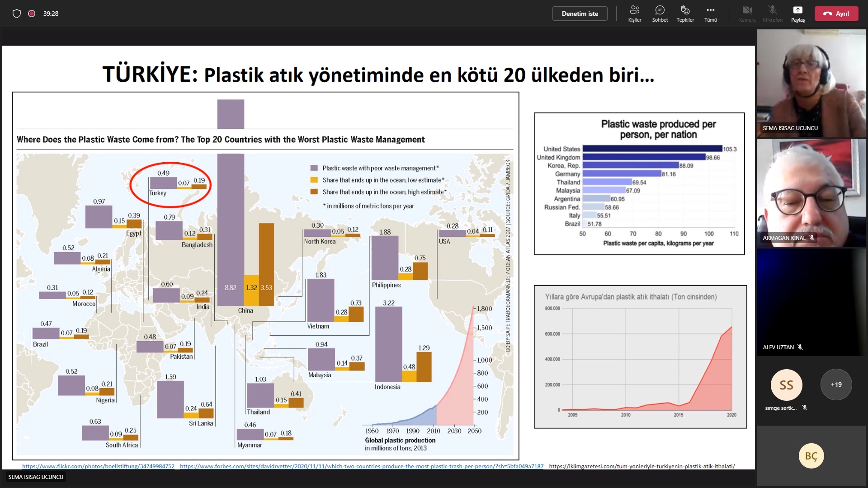The height and width of the screenshot is (488, 868).
Task: Open the Tepkiler reactions menu
Action: point(685,14)
